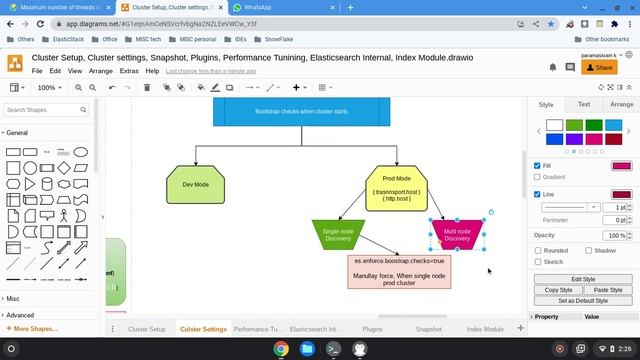640x360 pixels.
Task: Toggle shadow toolbar icon
Action: [x=229, y=87]
